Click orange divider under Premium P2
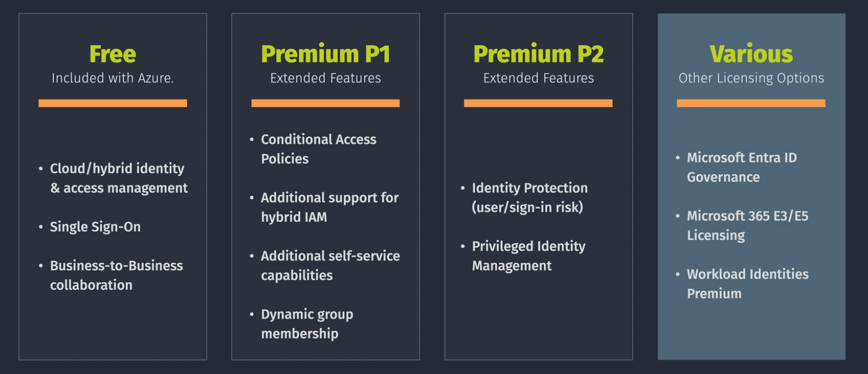The width and height of the screenshot is (868, 374). 538,103
